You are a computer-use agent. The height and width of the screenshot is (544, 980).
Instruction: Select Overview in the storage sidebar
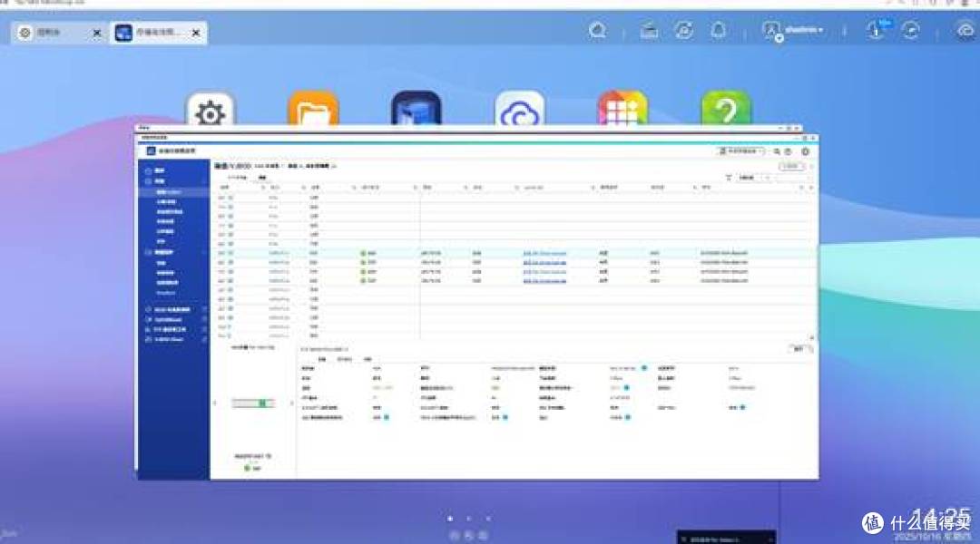(x=160, y=170)
